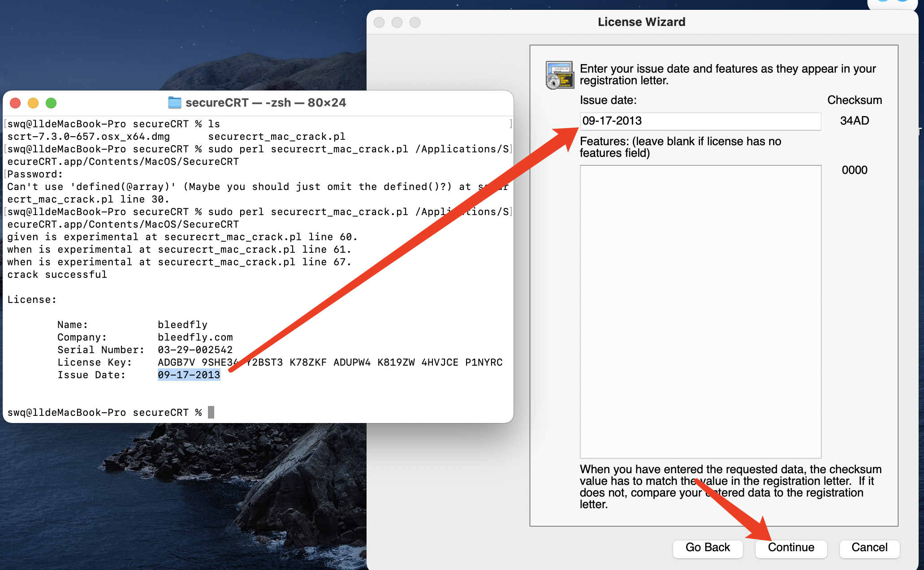Screen dimensions: 924x570
Task: Click the Continue button in License Wizard
Action: tap(791, 548)
